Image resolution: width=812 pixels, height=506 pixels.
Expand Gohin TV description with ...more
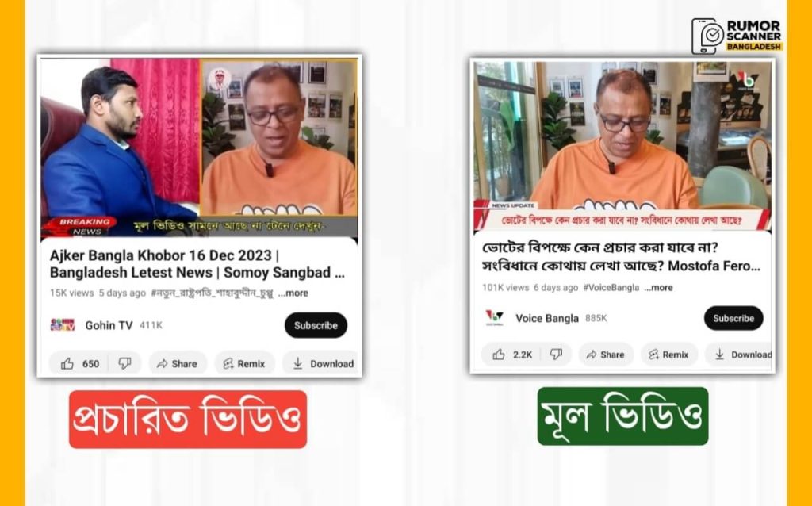[x=293, y=293]
